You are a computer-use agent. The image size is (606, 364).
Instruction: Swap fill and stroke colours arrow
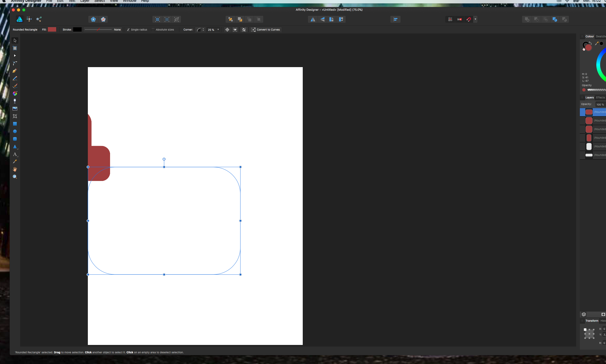tap(590, 43)
